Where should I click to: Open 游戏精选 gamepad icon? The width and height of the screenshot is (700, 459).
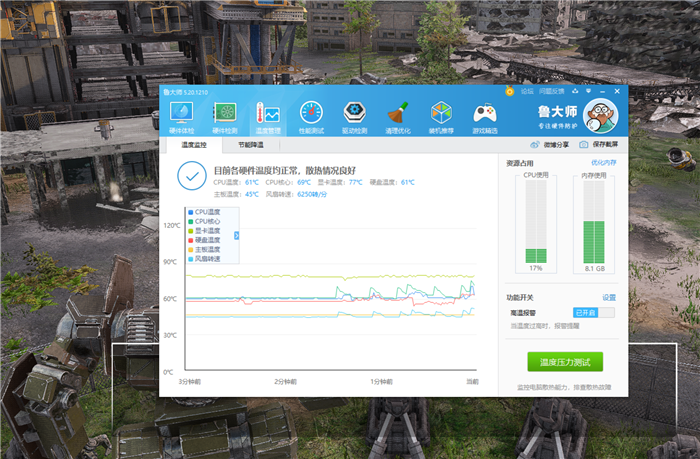click(x=485, y=117)
